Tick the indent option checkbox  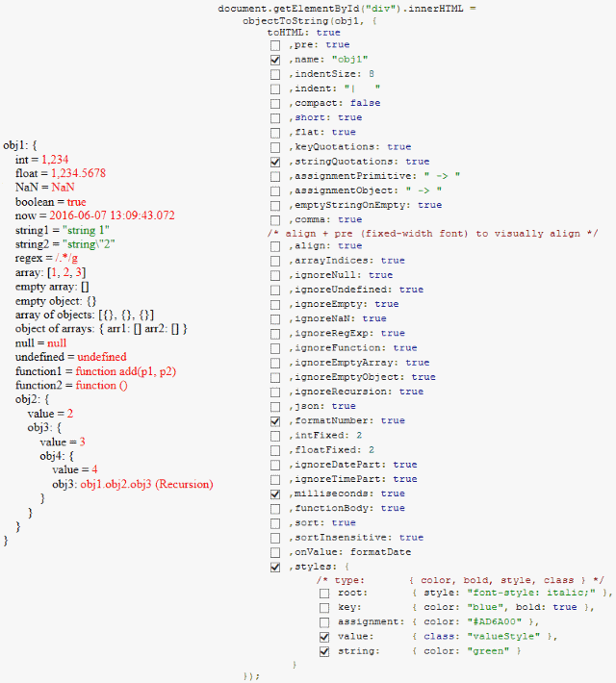(x=275, y=89)
